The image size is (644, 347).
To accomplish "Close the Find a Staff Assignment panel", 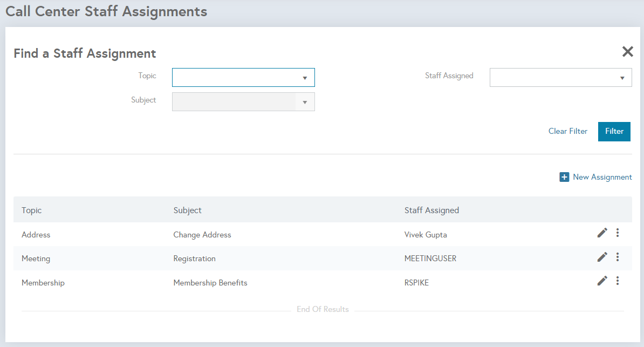I will pos(628,52).
